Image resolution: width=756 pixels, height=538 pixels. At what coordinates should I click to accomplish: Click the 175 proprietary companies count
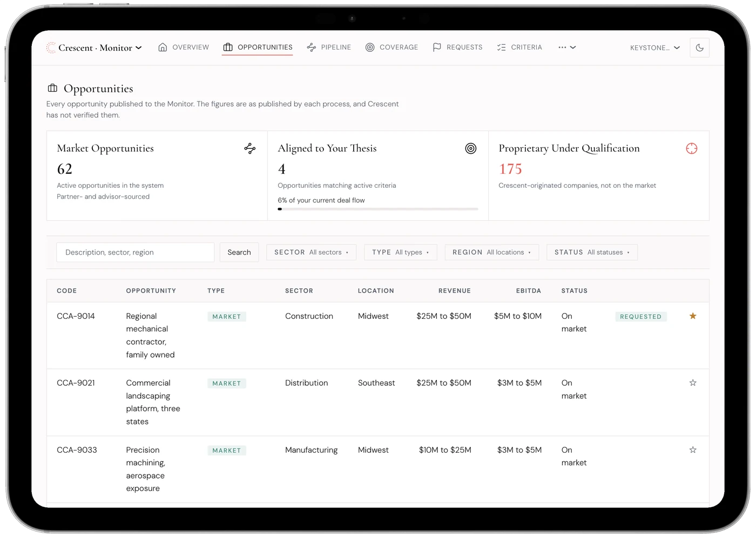[x=510, y=169]
